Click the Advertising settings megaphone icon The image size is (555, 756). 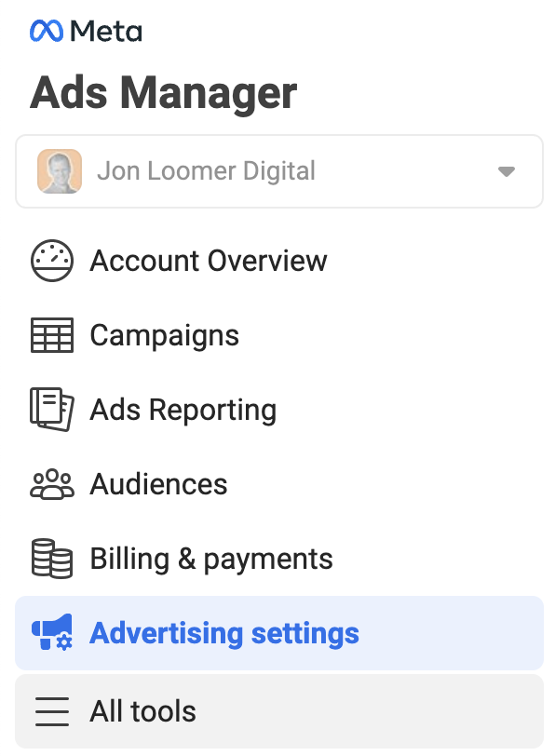coord(52,632)
